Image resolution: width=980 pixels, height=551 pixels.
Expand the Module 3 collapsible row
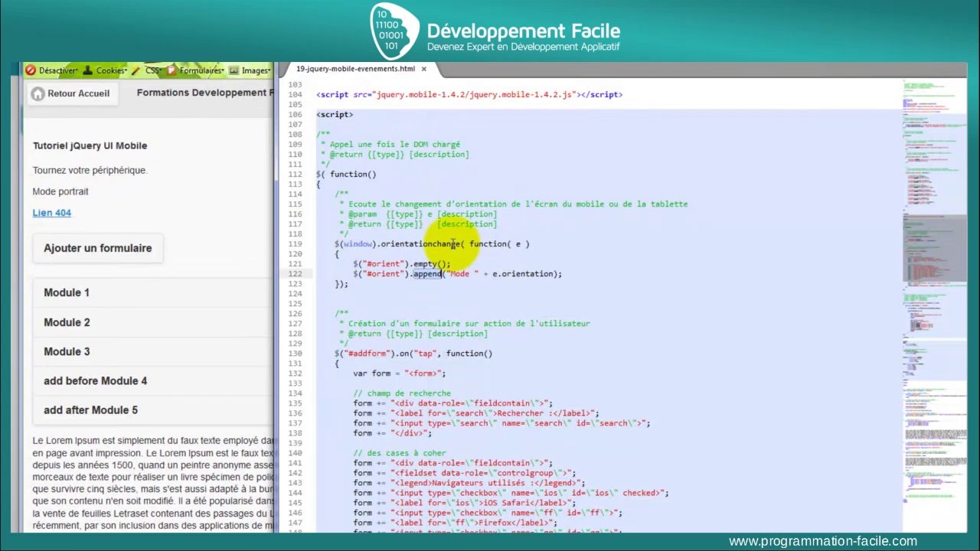tap(153, 351)
